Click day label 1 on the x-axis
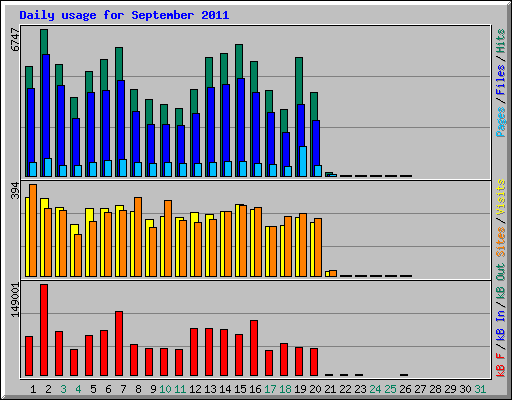Viewport: 512px width, 400px height. click(x=33, y=389)
